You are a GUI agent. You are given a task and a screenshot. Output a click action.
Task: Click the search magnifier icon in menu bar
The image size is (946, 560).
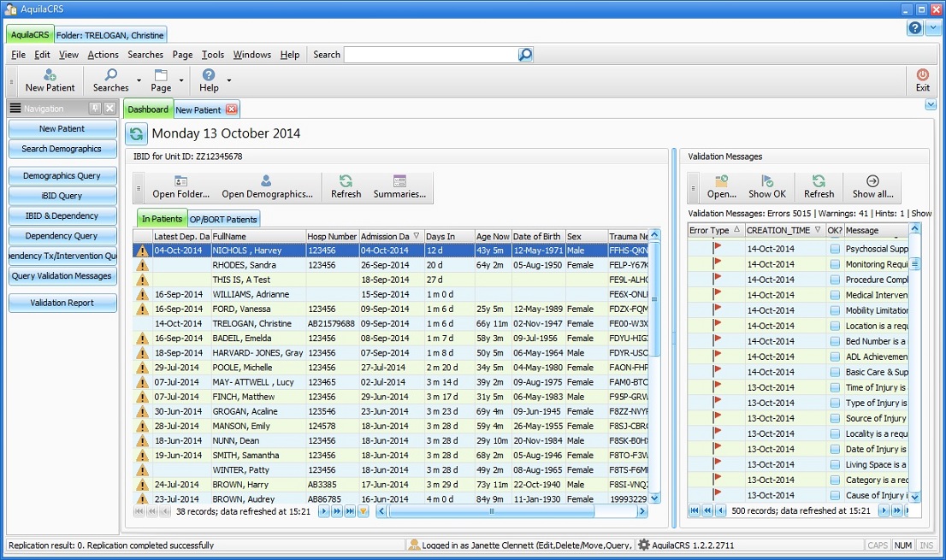525,55
